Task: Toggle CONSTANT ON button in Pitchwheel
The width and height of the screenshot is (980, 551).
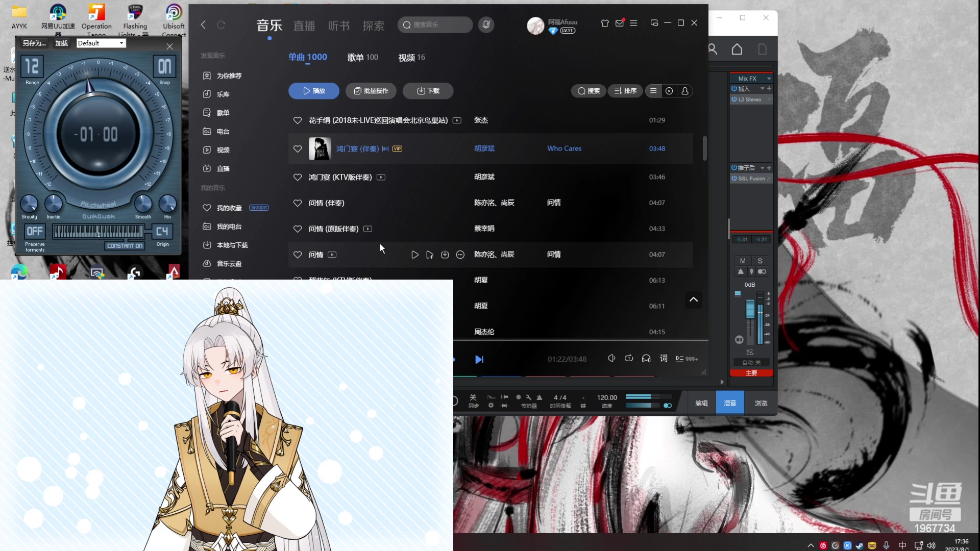Action: click(125, 246)
